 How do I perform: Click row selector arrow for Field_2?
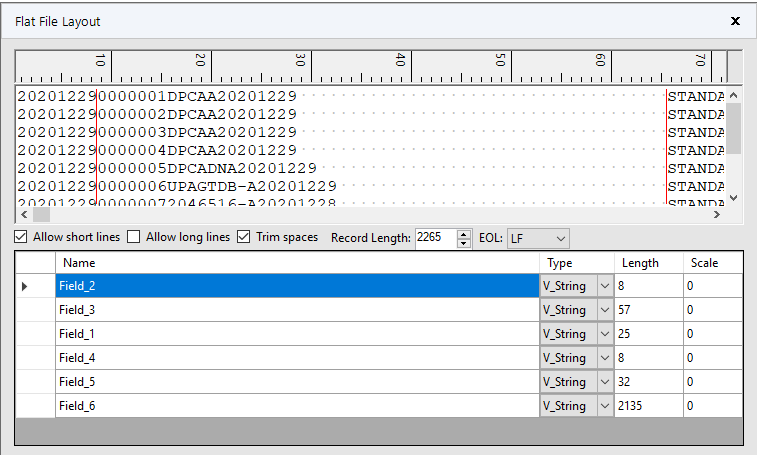(24, 287)
